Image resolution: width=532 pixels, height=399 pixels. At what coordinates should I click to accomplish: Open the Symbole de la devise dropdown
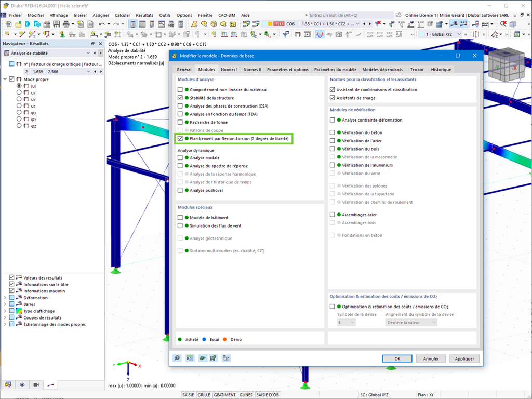pyautogui.click(x=346, y=322)
